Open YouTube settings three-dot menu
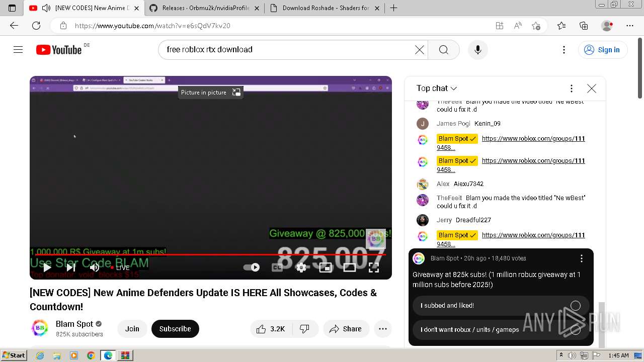 pyautogui.click(x=564, y=49)
